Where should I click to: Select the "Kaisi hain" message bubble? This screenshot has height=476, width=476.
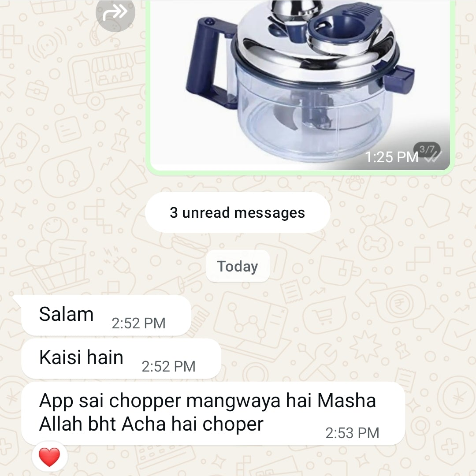tap(121, 359)
